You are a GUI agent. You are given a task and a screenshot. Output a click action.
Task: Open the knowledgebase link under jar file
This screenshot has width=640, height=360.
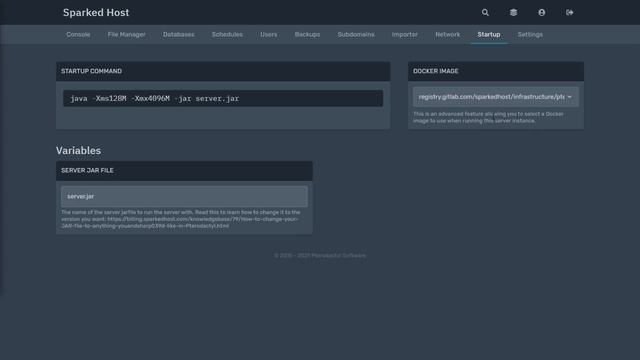pyautogui.click(x=180, y=222)
